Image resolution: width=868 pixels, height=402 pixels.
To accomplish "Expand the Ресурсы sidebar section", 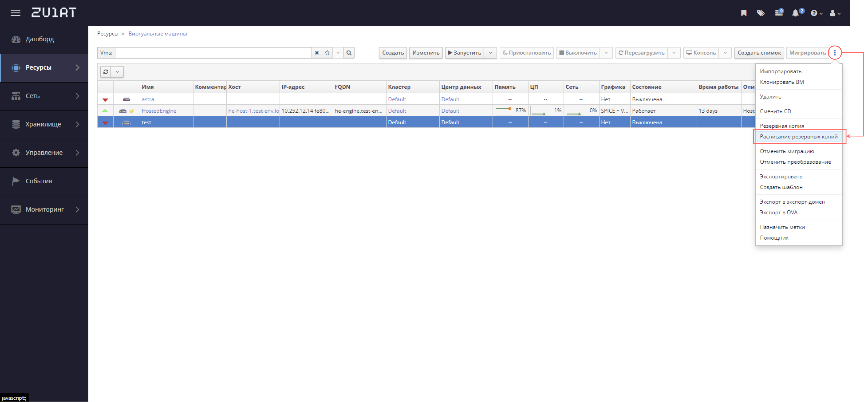I will click(44, 67).
